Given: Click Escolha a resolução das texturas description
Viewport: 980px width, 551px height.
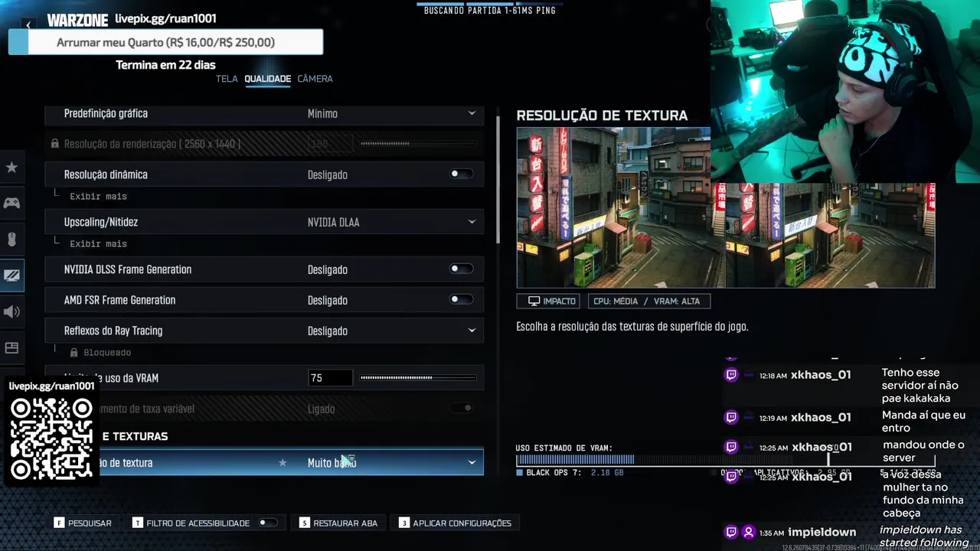Looking at the screenshot, I should [632, 327].
